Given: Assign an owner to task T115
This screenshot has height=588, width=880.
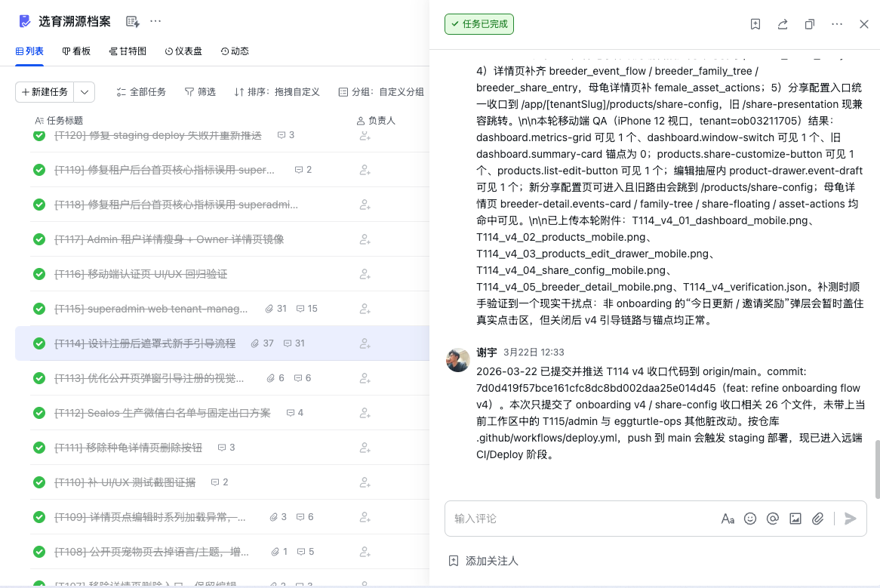Looking at the screenshot, I should pyautogui.click(x=365, y=309).
